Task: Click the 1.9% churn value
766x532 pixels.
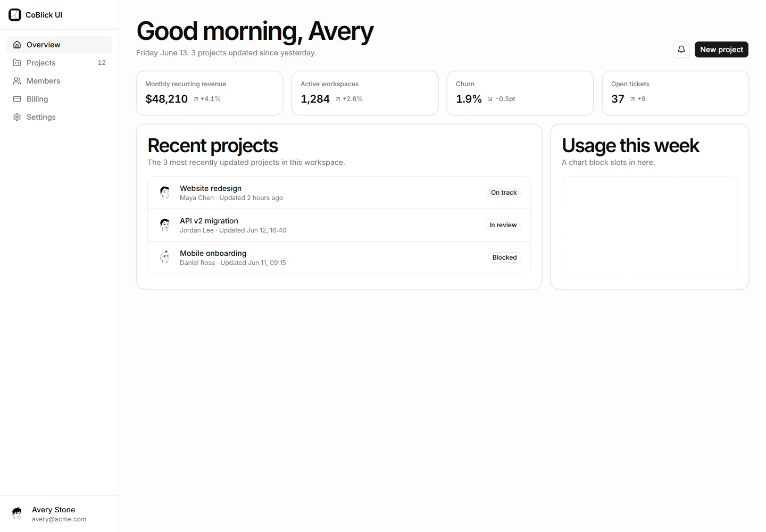Action: 469,99
